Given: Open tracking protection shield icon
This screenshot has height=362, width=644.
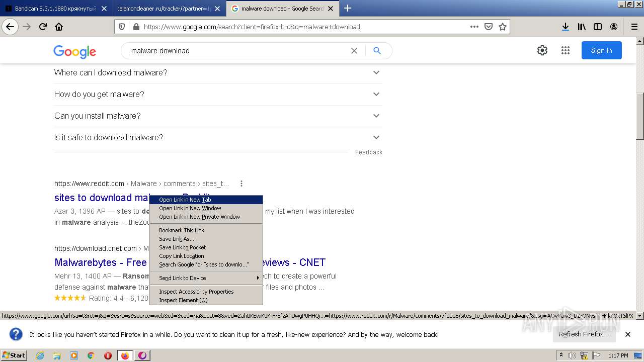Looking at the screenshot, I should tap(122, 27).
